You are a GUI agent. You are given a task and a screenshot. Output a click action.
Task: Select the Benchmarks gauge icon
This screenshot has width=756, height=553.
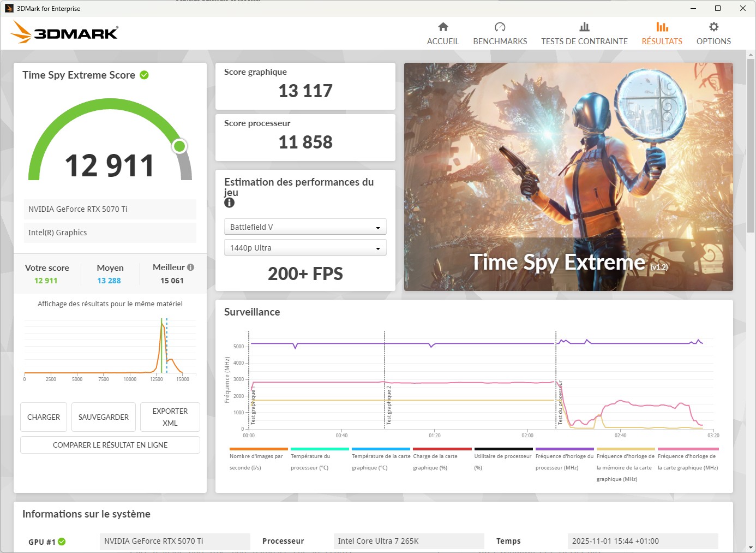[500, 26]
